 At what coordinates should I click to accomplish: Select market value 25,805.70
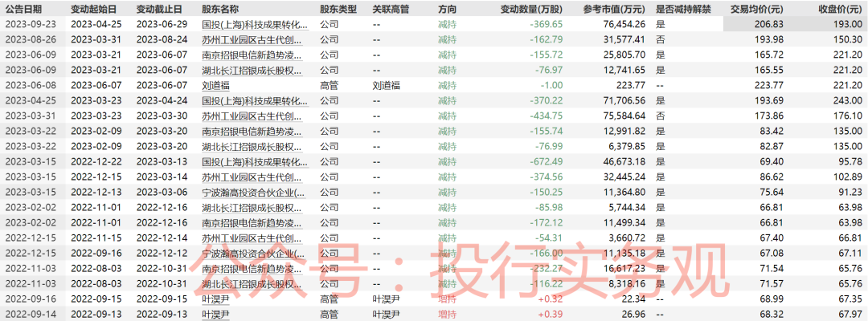pyautogui.click(x=624, y=55)
